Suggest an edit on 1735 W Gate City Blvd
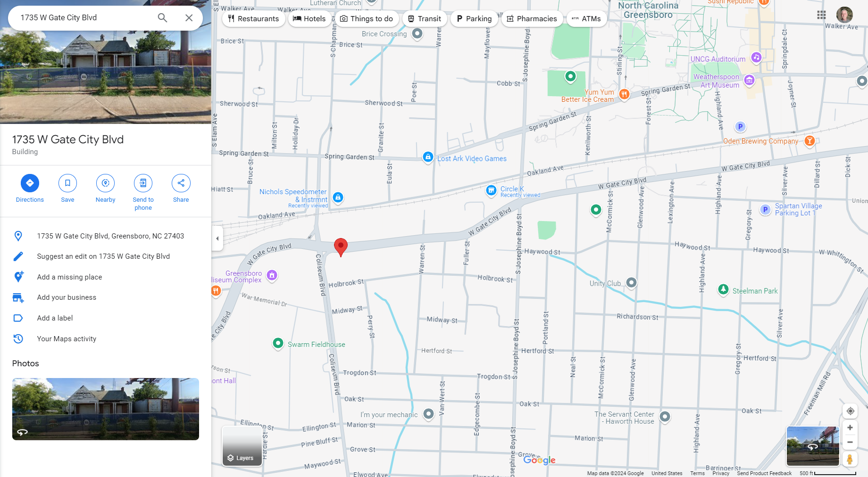This screenshot has height=477, width=868. [x=106, y=256]
